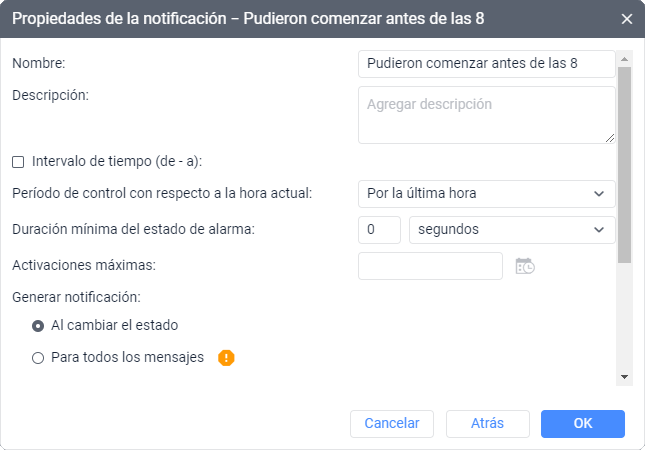
Task: Click the vertical scrollbar thumb
Action: click(x=624, y=165)
